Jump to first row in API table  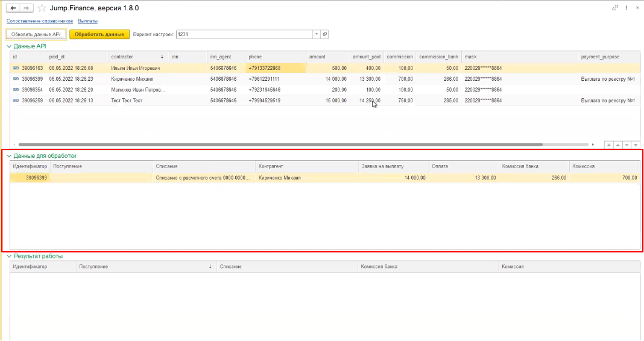[x=609, y=145]
